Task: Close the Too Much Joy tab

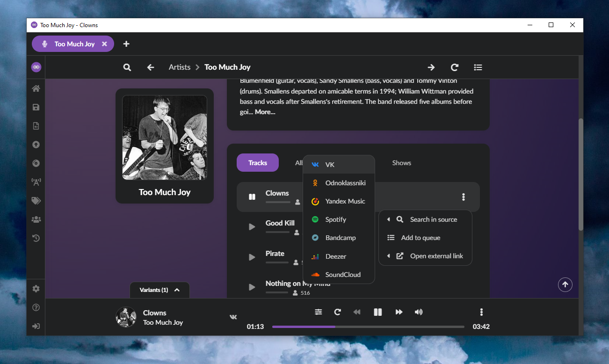Action: (x=104, y=44)
